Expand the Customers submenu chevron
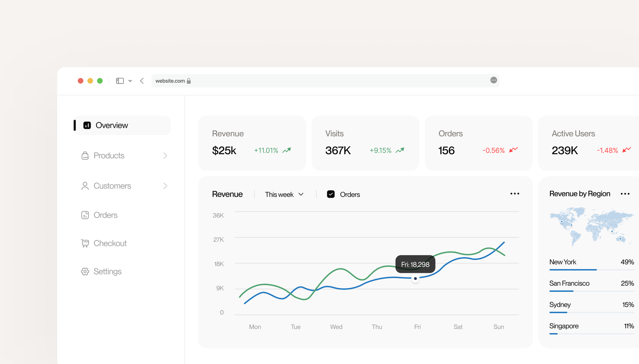 pyautogui.click(x=165, y=186)
